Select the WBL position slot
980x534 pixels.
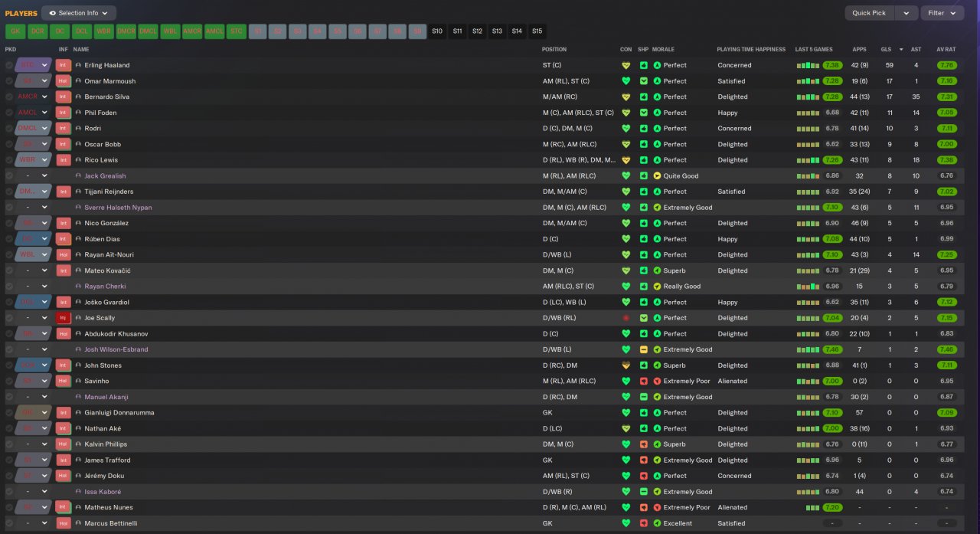click(171, 31)
